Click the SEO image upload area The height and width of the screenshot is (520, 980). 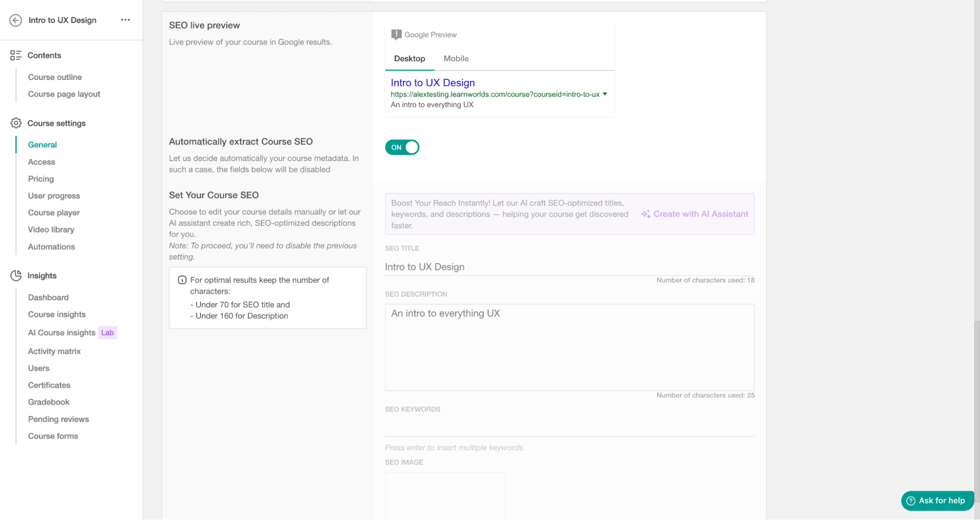[x=445, y=495]
